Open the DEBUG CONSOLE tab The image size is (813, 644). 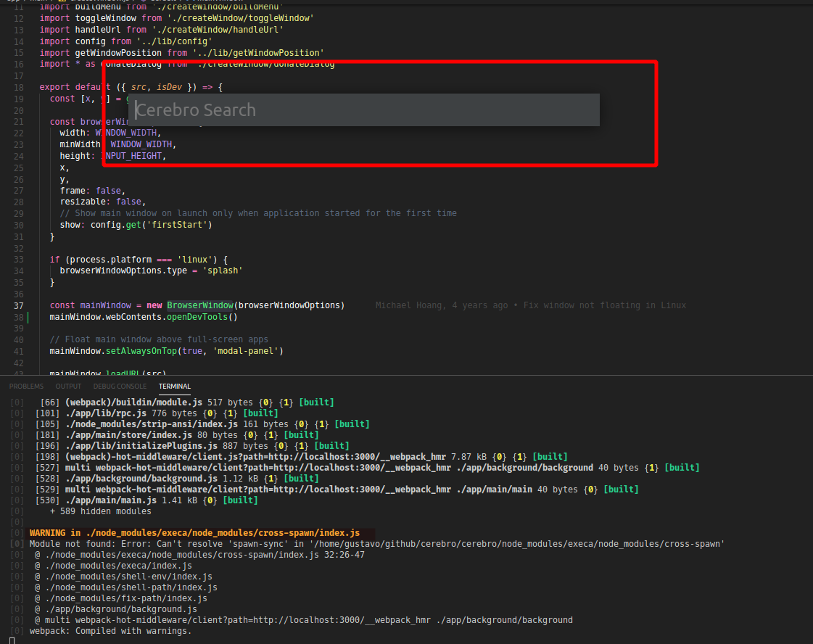click(120, 386)
